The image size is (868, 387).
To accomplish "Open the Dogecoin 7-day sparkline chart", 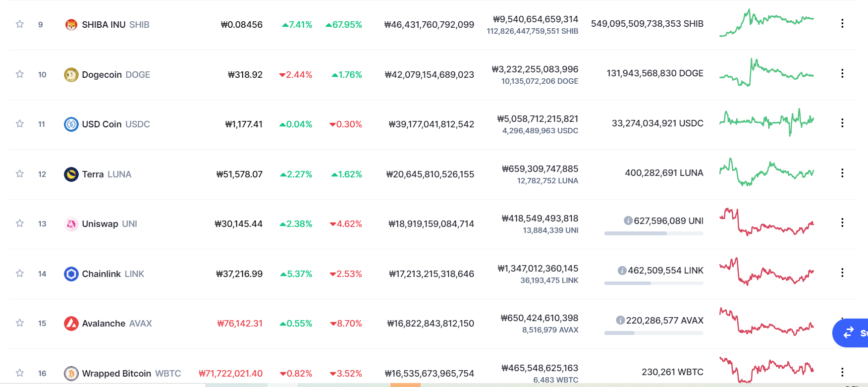I will (766, 72).
